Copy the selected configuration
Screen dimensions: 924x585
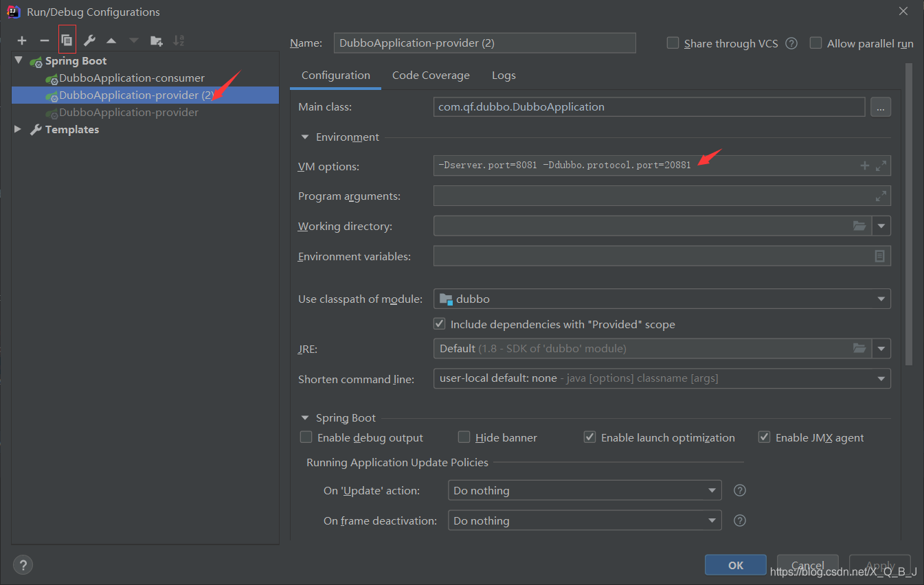pos(67,41)
